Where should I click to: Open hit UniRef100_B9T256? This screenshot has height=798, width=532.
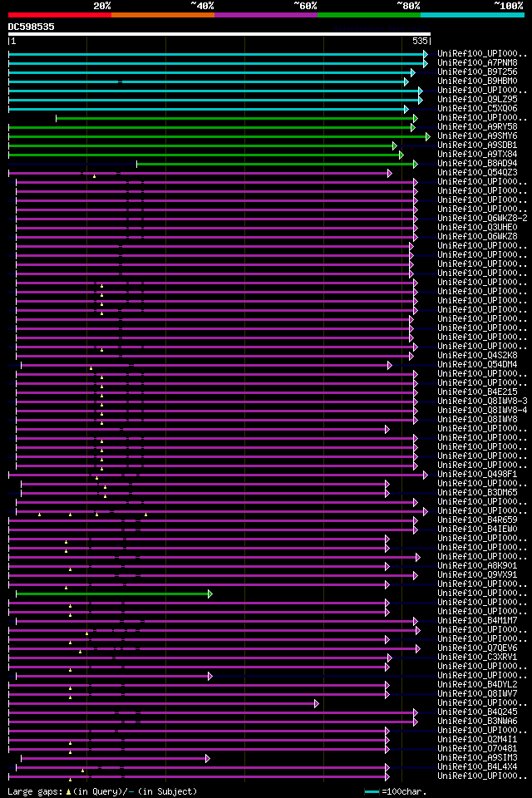477,71
